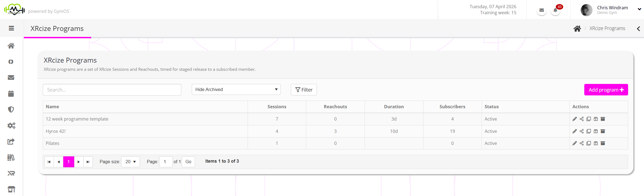
Task: Focus the Search input field
Action: click(112, 90)
